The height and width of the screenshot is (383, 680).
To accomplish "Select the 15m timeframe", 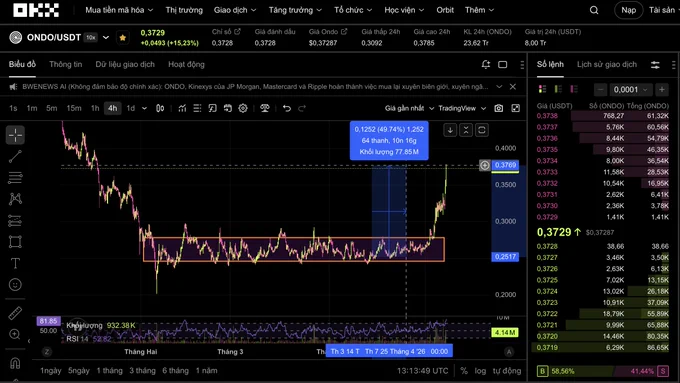I will point(74,108).
